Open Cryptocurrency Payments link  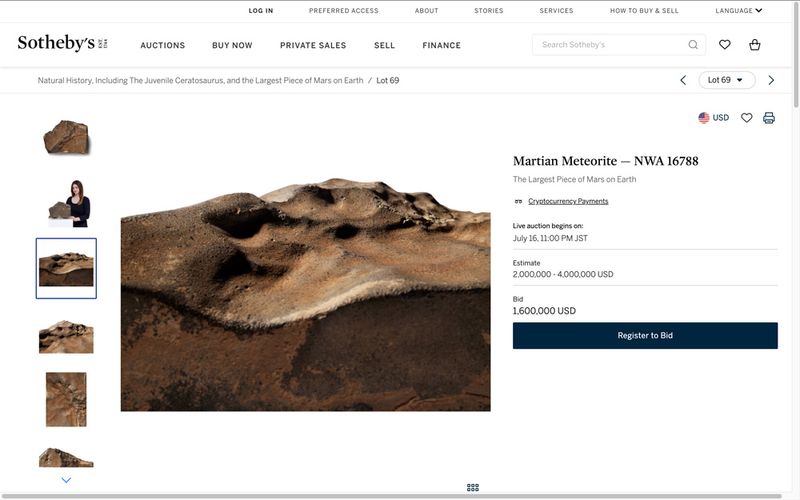[x=567, y=201]
